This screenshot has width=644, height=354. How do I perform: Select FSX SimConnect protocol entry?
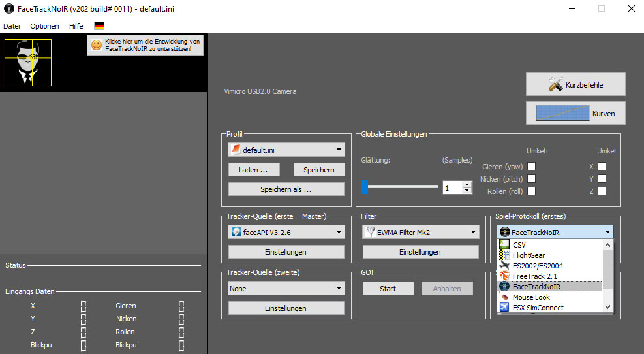pos(550,307)
